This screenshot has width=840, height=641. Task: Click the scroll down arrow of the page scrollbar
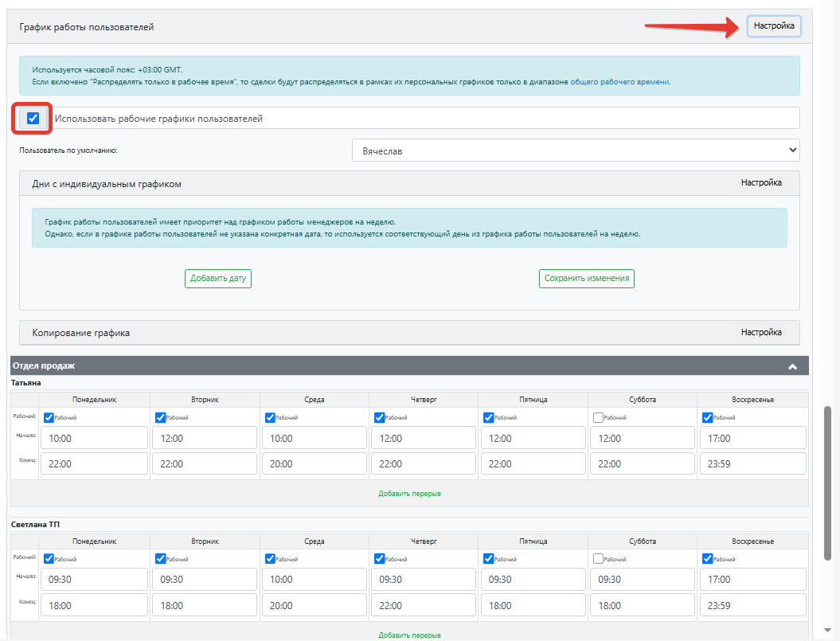click(x=828, y=631)
